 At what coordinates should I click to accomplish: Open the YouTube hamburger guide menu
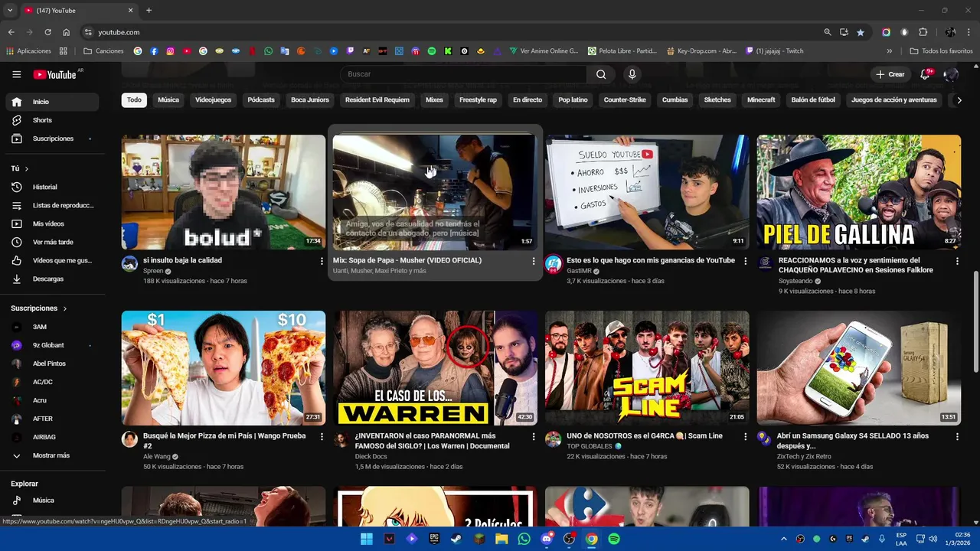tap(17, 74)
